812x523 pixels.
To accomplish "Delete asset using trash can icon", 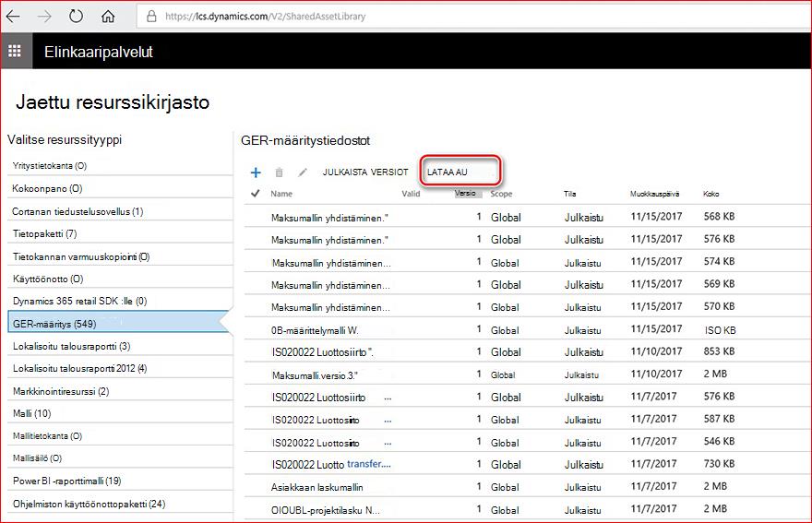I will tap(279, 172).
